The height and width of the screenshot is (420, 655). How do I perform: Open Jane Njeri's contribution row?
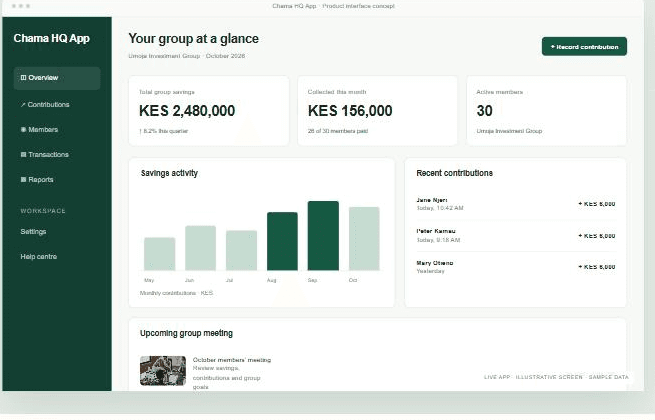515,204
